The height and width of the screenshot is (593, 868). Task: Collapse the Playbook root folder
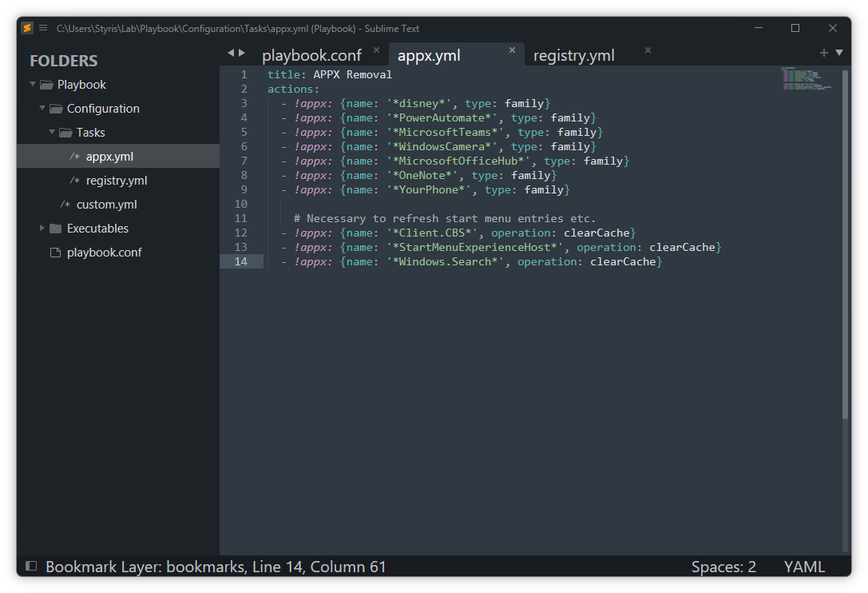[x=33, y=84]
